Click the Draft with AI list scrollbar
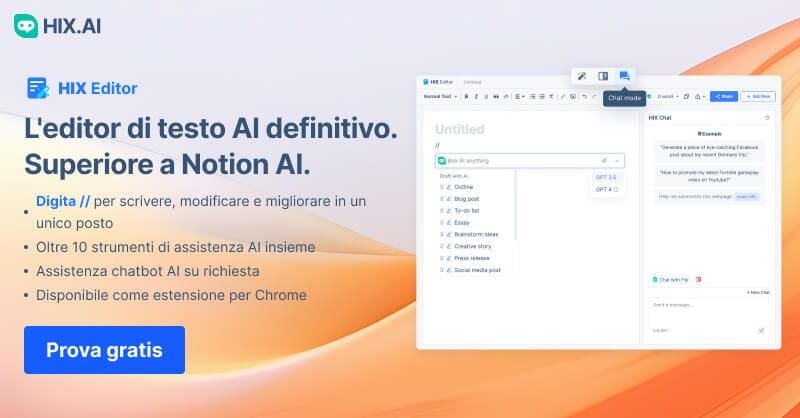 [x=516, y=205]
